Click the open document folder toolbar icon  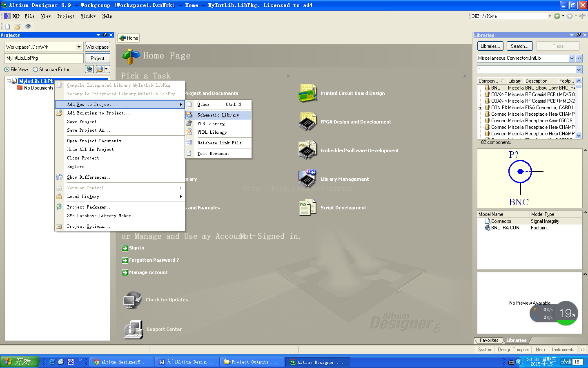click(17, 27)
